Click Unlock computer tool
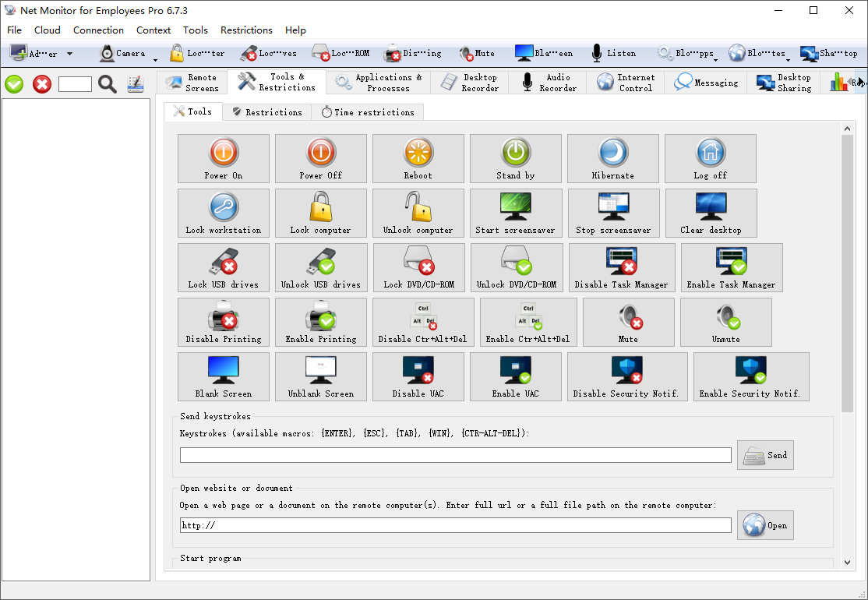 [x=418, y=213]
